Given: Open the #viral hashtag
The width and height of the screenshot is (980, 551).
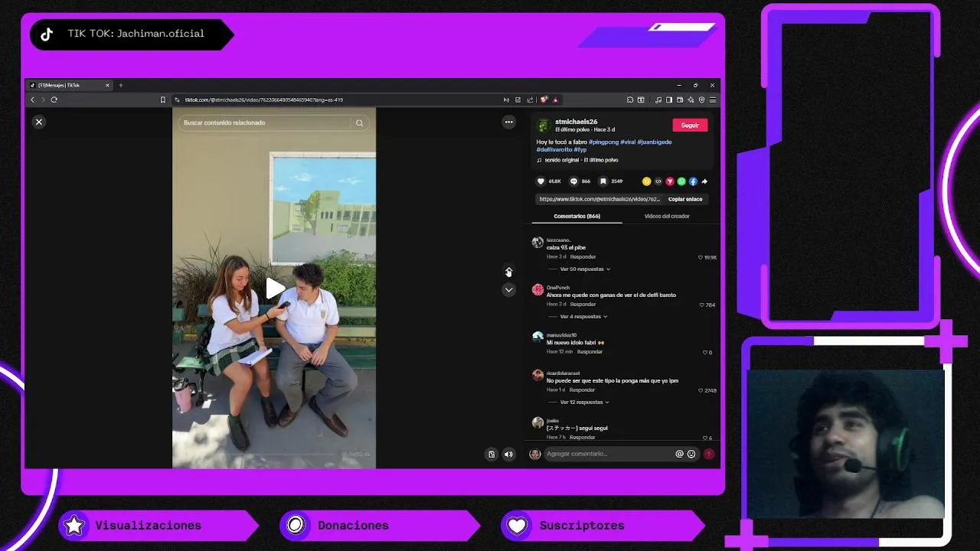Looking at the screenshot, I should (x=628, y=142).
